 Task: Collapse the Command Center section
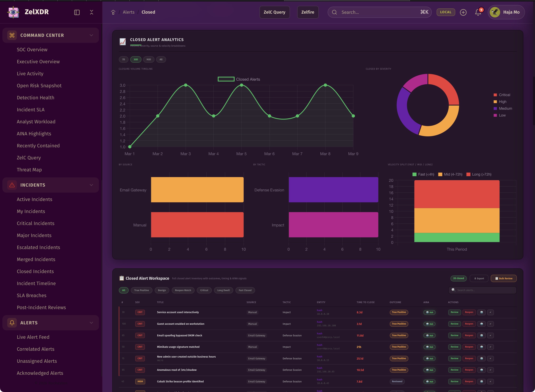[91, 35]
